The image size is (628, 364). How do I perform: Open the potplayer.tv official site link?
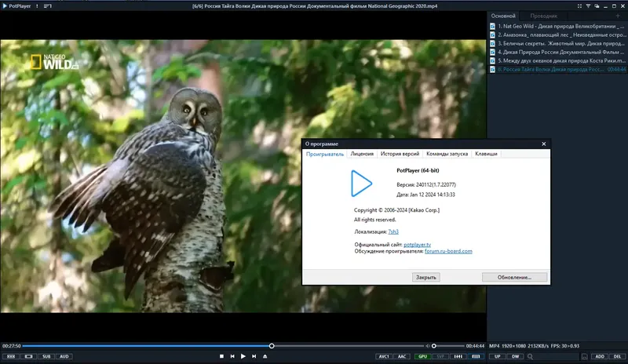click(418, 244)
